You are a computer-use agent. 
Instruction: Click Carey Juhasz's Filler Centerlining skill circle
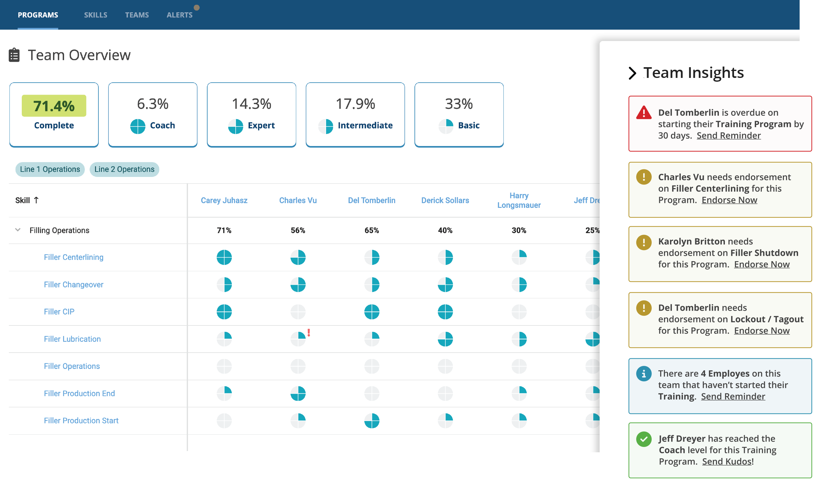224,257
